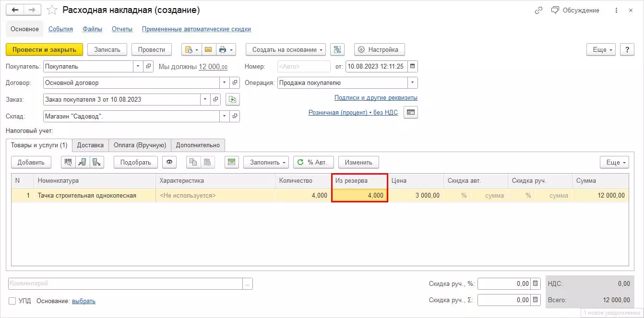Click the Добавить button
644x318 pixels.
pos(31,162)
